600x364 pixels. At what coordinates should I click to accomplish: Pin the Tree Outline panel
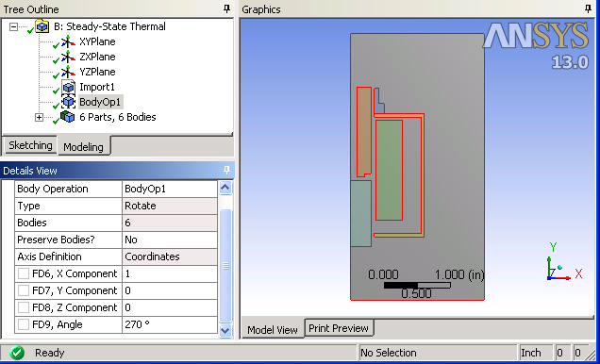[x=227, y=9]
